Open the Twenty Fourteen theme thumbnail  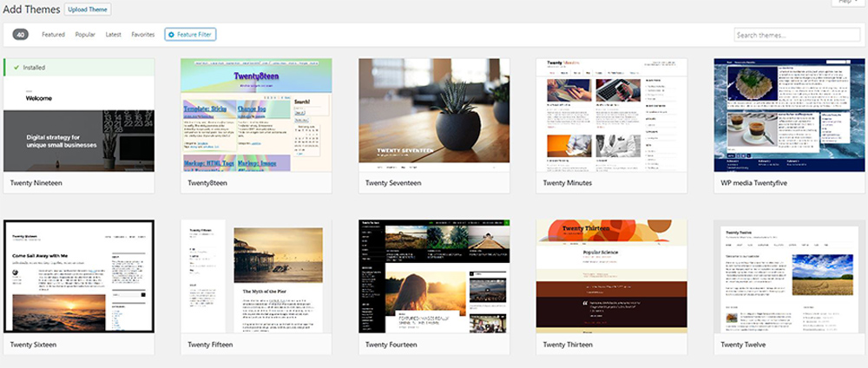(x=434, y=277)
